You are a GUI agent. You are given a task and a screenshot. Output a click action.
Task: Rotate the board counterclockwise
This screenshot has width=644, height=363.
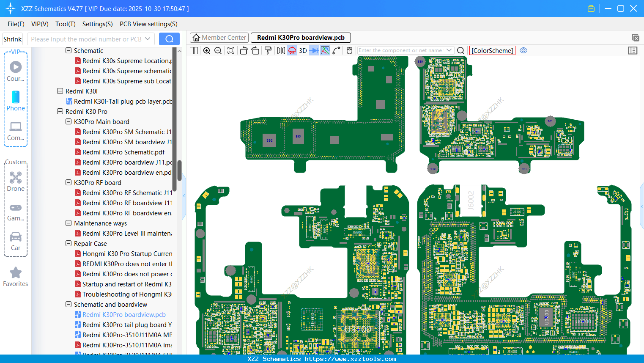point(244,51)
